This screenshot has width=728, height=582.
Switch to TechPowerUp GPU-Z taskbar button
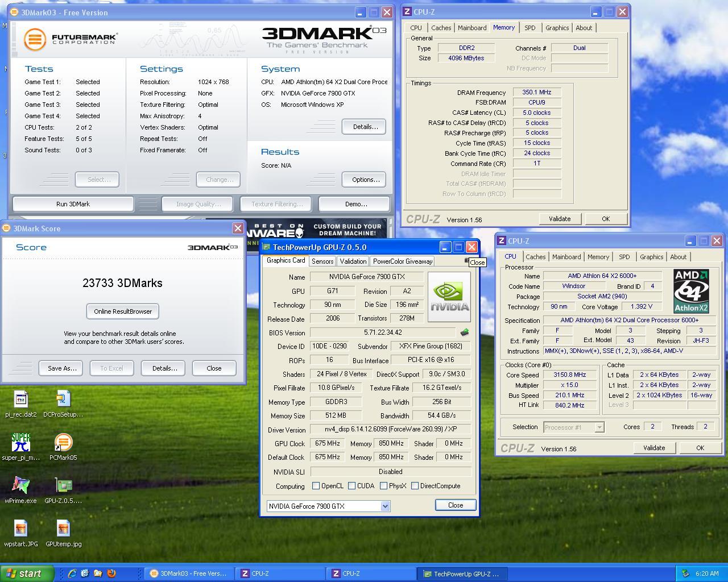pyautogui.click(x=462, y=573)
